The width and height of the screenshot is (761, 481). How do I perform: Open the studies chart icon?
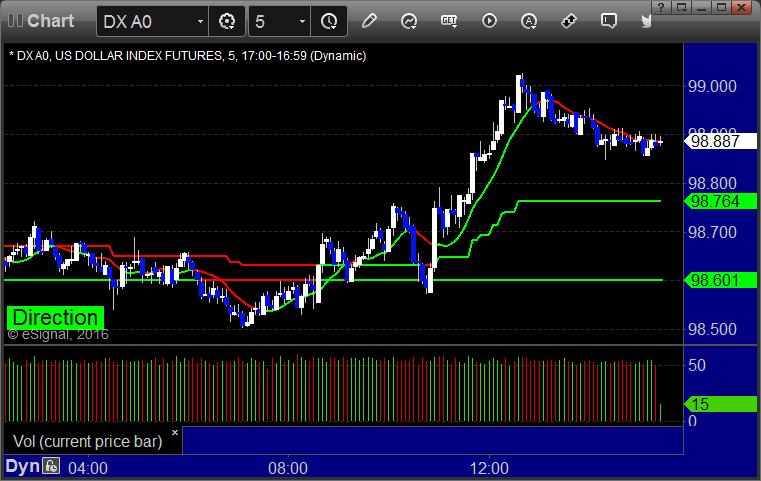tap(409, 21)
